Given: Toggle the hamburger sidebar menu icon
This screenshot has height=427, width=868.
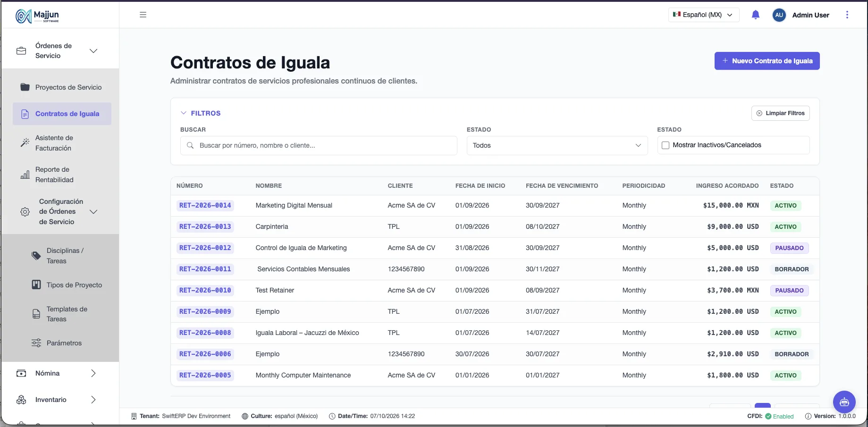Looking at the screenshot, I should tap(143, 15).
